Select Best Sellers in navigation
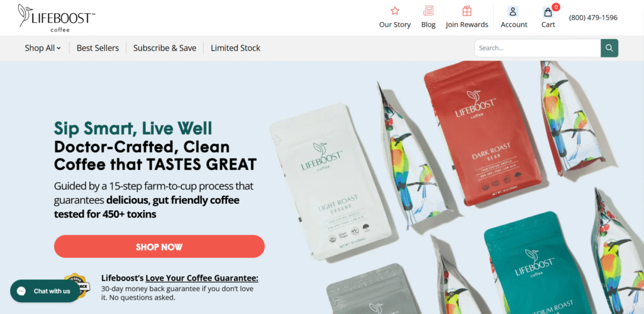The image size is (644, 314). pos(97,48)
